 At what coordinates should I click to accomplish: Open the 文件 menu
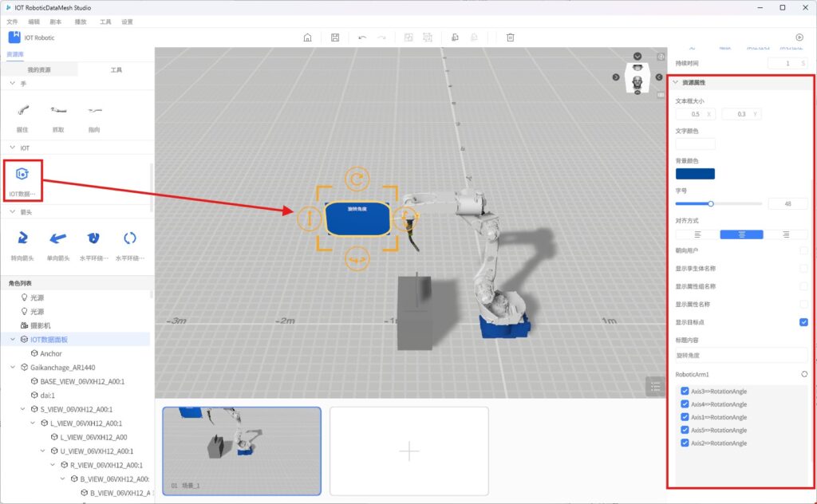pyautogui.click(x=12, y=22)
